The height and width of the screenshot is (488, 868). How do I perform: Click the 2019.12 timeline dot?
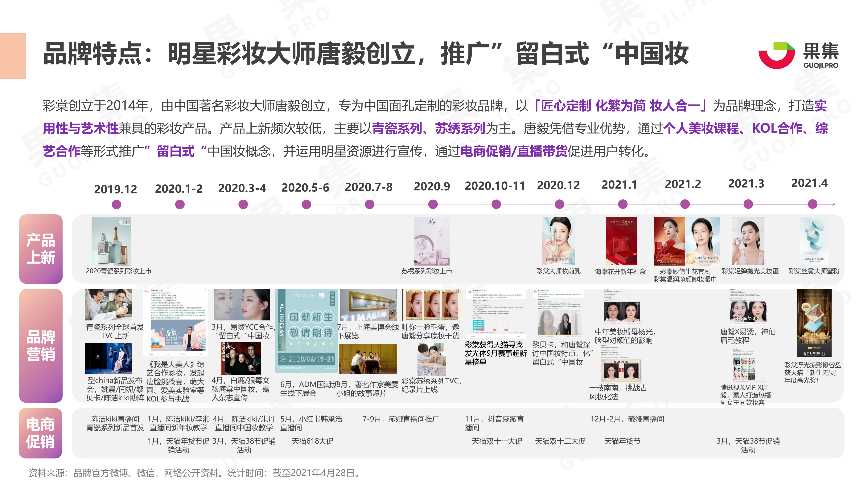(117, 204)
